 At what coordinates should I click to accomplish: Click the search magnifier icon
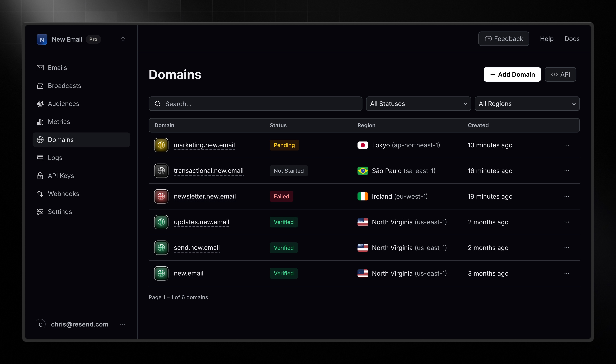[x=158, y=104]
